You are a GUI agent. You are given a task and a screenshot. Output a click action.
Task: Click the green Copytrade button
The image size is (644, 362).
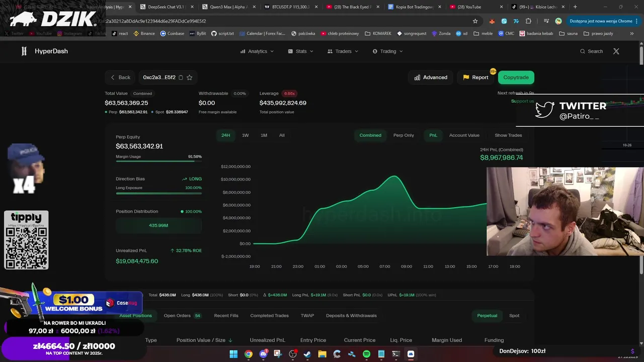click(x=516, y=77)
